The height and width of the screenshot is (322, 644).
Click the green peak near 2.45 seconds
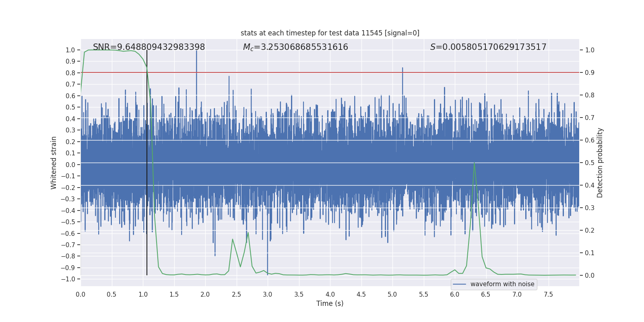[x=233, y=239]
